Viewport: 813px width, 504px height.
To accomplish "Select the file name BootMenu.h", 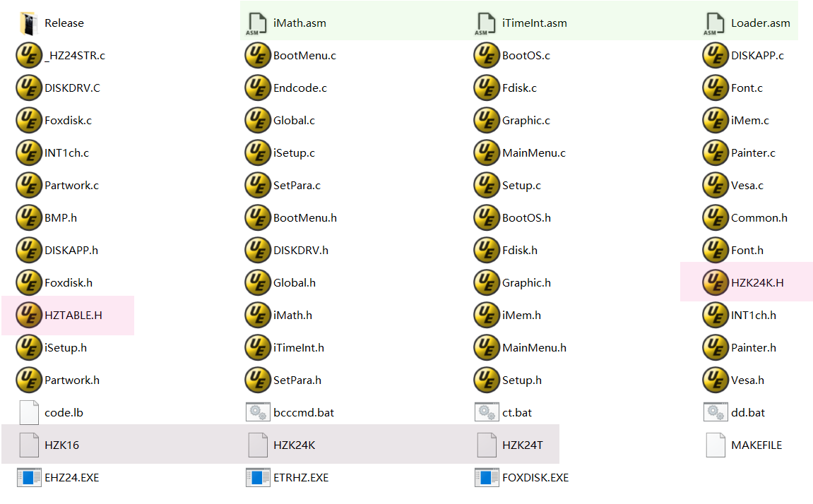I will pos(305,218).
